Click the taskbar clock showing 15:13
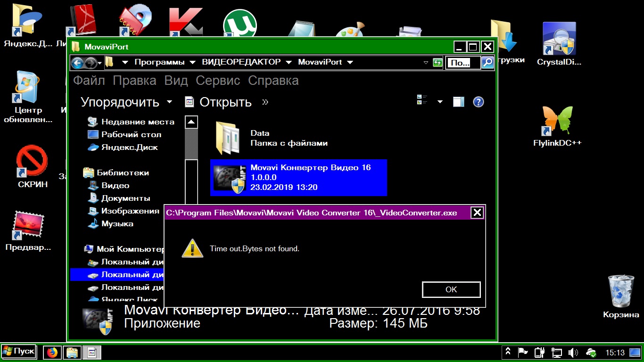 615,352
